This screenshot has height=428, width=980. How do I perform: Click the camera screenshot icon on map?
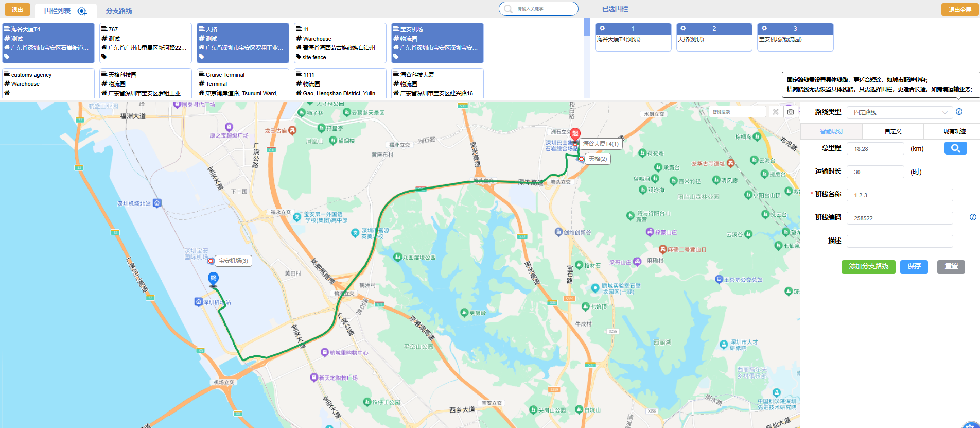click(x=790, y=112)
